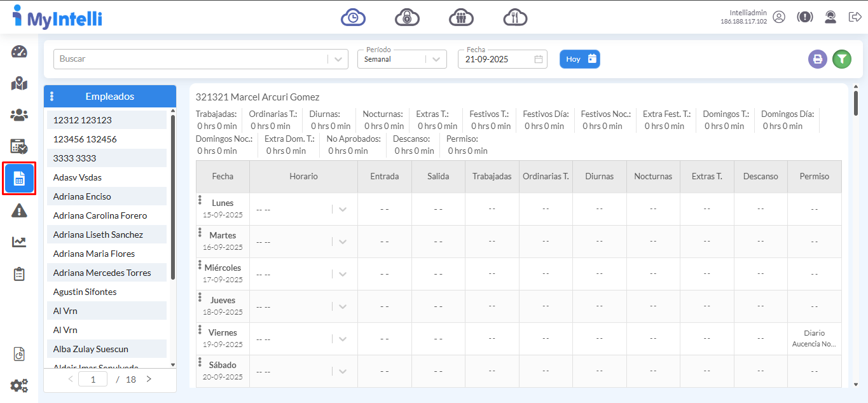The width and height of the screenshot is (868, 403).
Task: Click the warning triangle sidebar icon
Action: (x=19, y=210)
